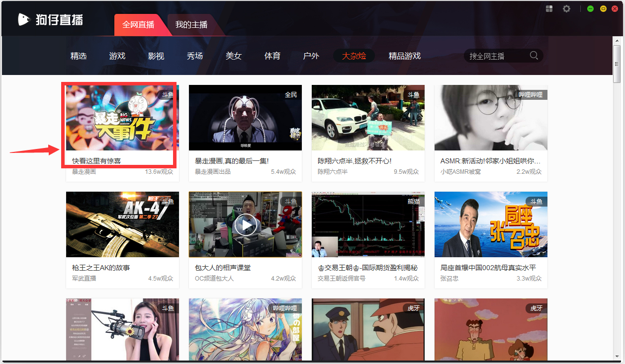Switch to 我的主播 tab

click(x=191, y=25)
